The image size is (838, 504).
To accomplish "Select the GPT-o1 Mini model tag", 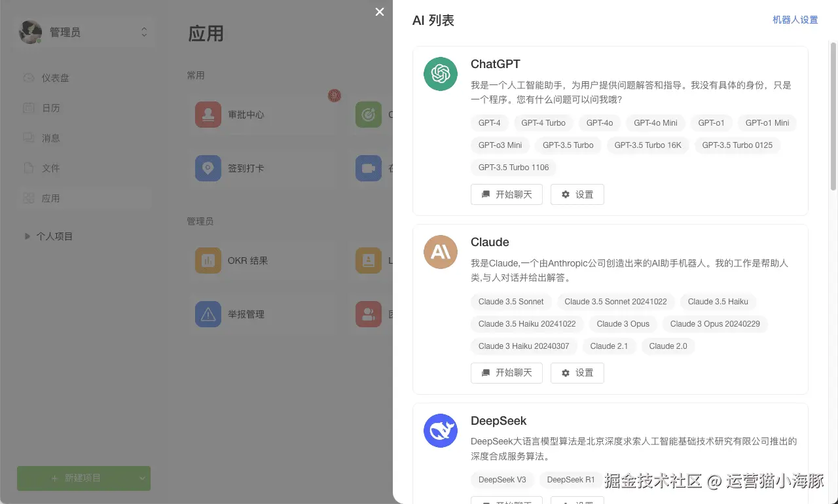I will [767, 123].
